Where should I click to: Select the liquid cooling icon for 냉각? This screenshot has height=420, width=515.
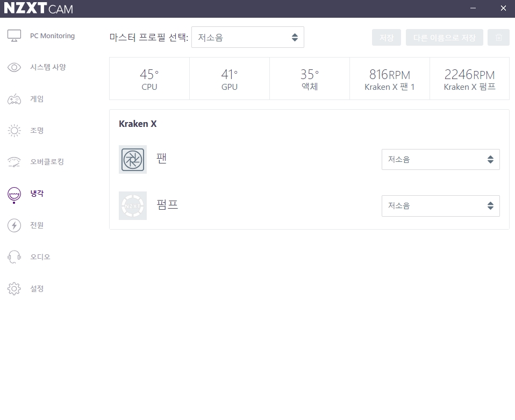coord(14,194)
